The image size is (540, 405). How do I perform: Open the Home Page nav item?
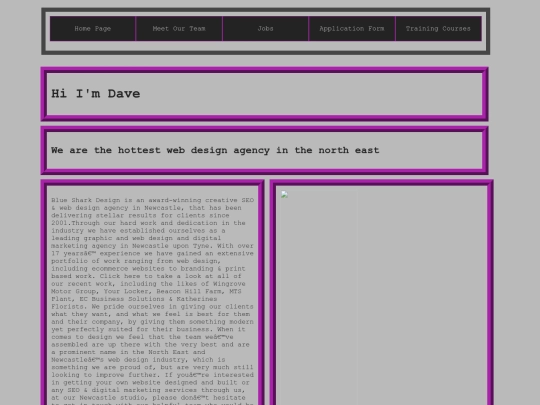coord(93,29)
